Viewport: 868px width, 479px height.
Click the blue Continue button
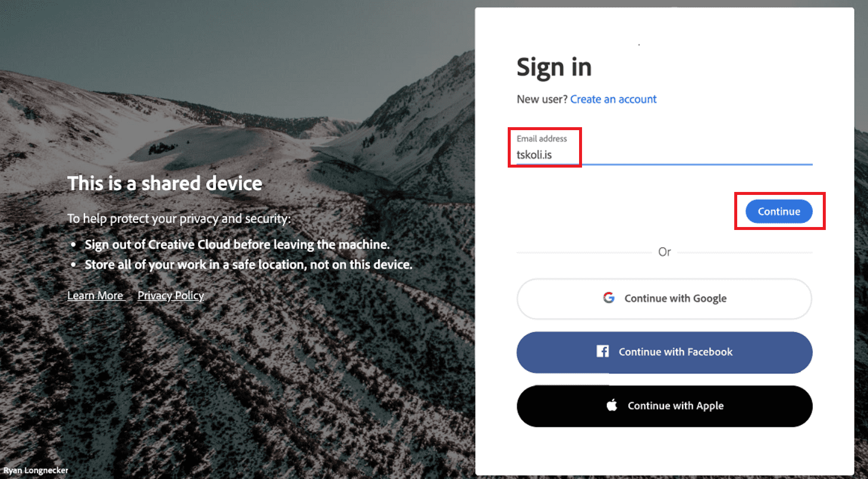[779, 211]
